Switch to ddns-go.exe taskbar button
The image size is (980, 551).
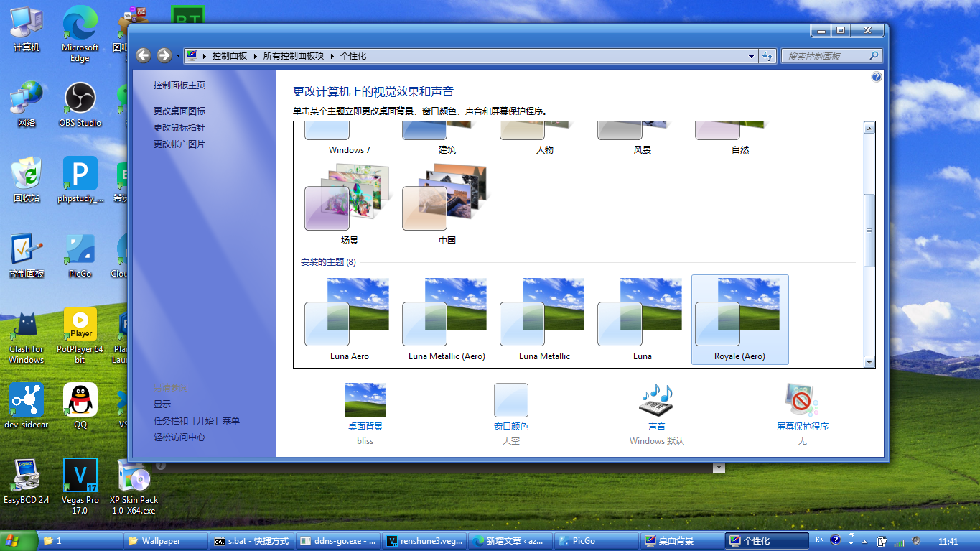(x=337, y=541)
